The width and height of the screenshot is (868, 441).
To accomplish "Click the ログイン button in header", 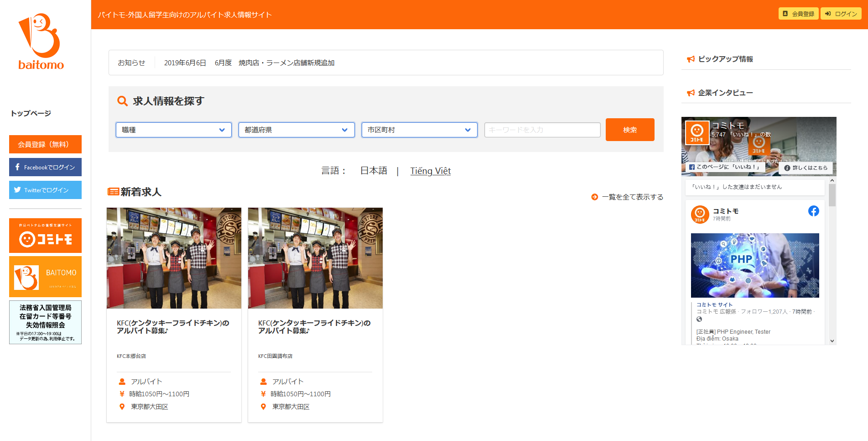I will point(841,14).
